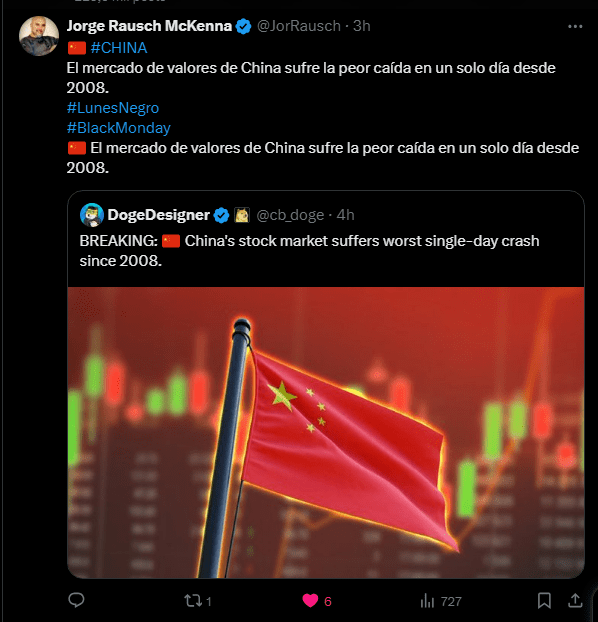The width and height of the screenshot is (598, 622).
Task: Click the doge affiliation badge beside DogeDesigner
Action: tap(242, 215)
